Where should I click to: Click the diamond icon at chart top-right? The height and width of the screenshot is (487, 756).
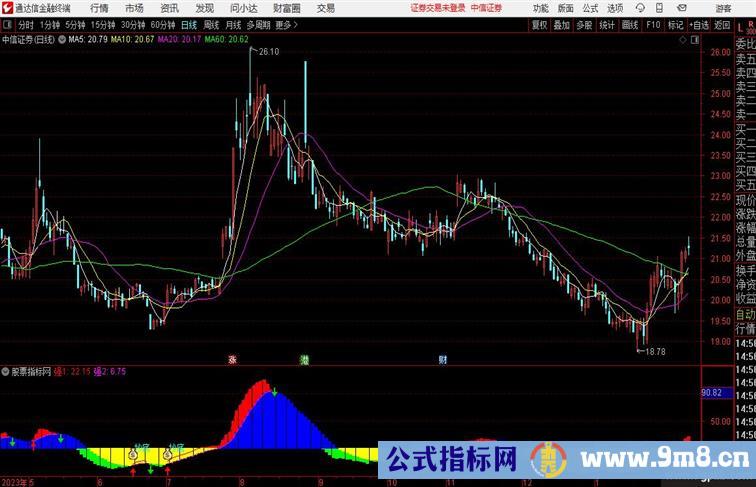pyautogui.click(x=682, y=41)
